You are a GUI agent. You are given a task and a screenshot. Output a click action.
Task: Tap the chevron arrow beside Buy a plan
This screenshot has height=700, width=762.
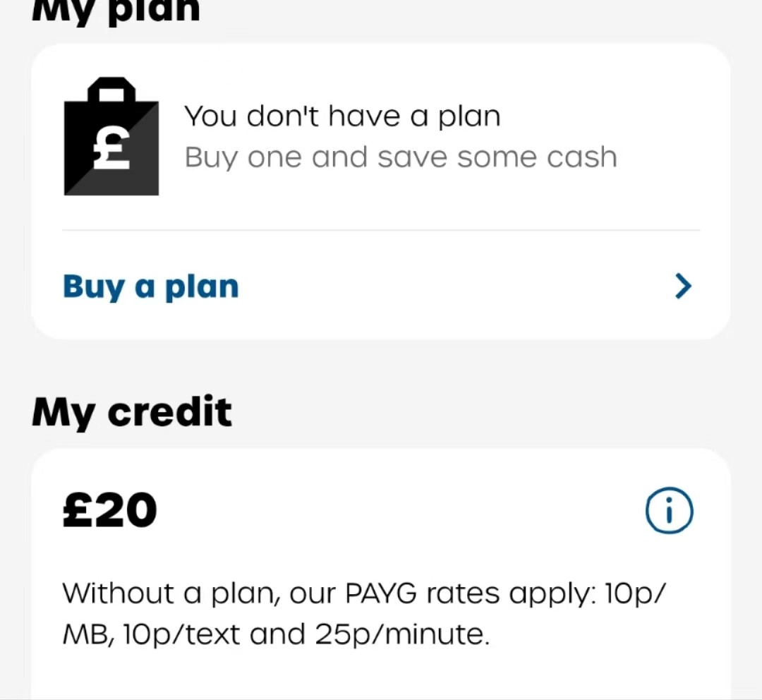(683, 286)
